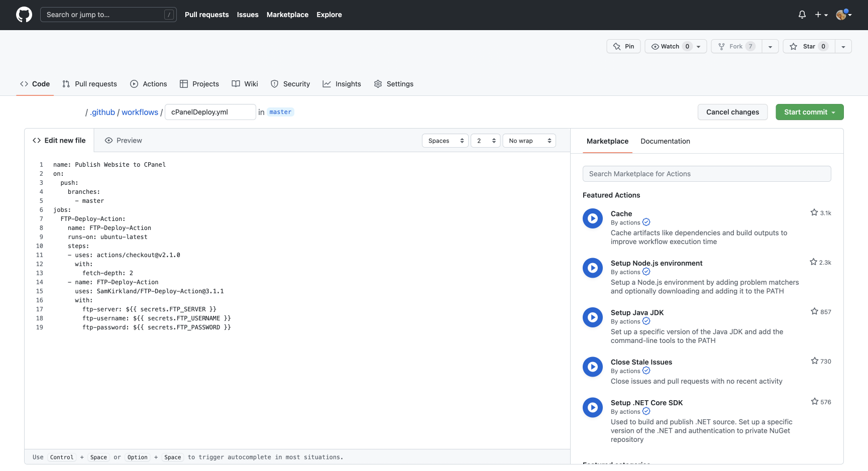Click the Close Stale Issues play icon

tap(593, 367)
